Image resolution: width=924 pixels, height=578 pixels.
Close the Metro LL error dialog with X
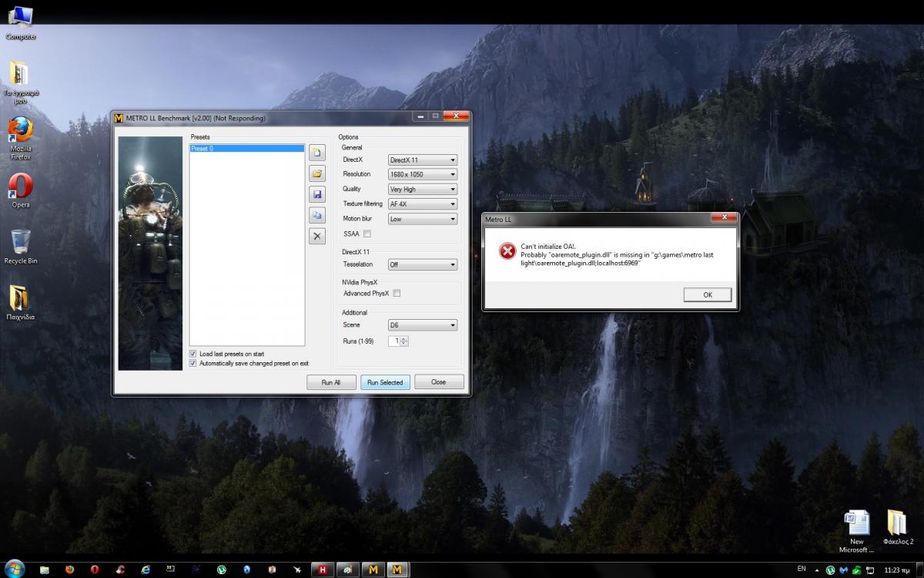point(724,219)
